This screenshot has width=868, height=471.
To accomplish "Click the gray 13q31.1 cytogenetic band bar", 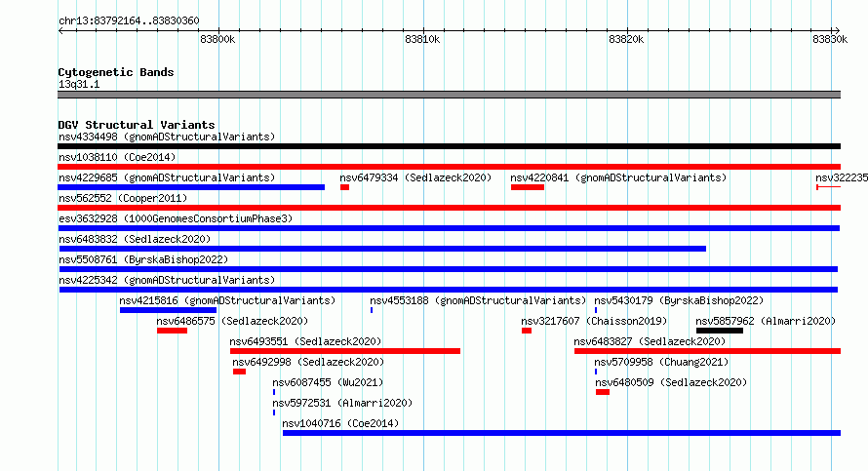I will coord(449,95).
